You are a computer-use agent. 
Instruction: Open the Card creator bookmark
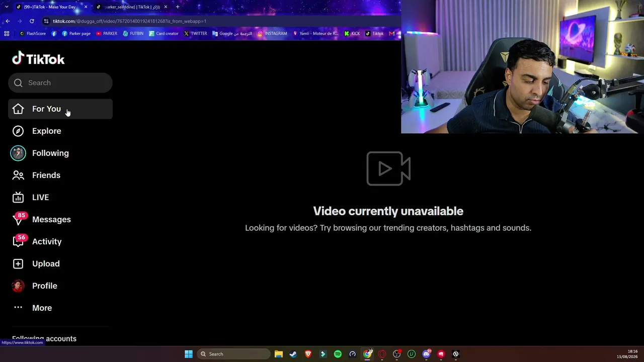164,34
